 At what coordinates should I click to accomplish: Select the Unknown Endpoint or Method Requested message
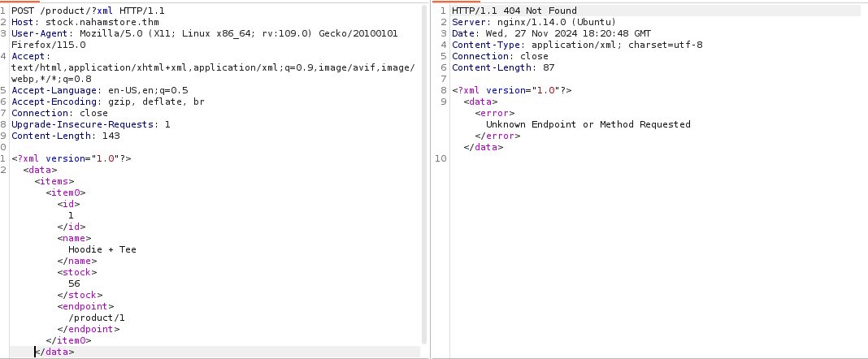(588, 124)
